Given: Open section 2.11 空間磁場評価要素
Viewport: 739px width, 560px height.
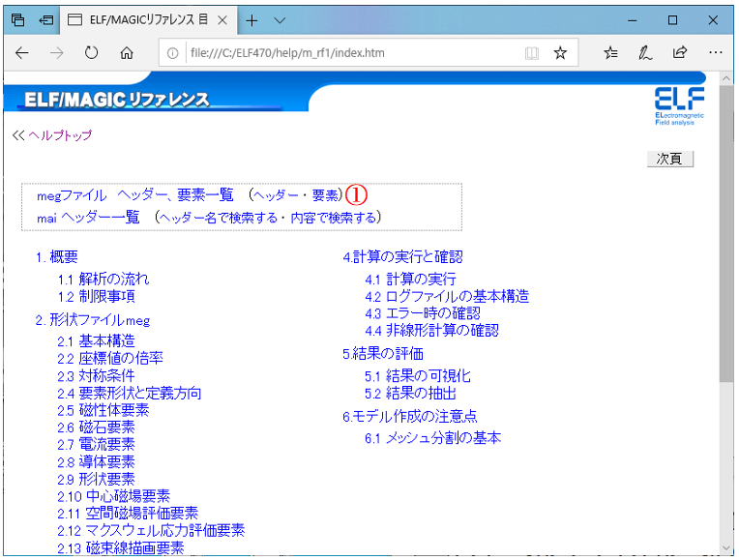Looking at the screenshot, I should tap(128, 514).
